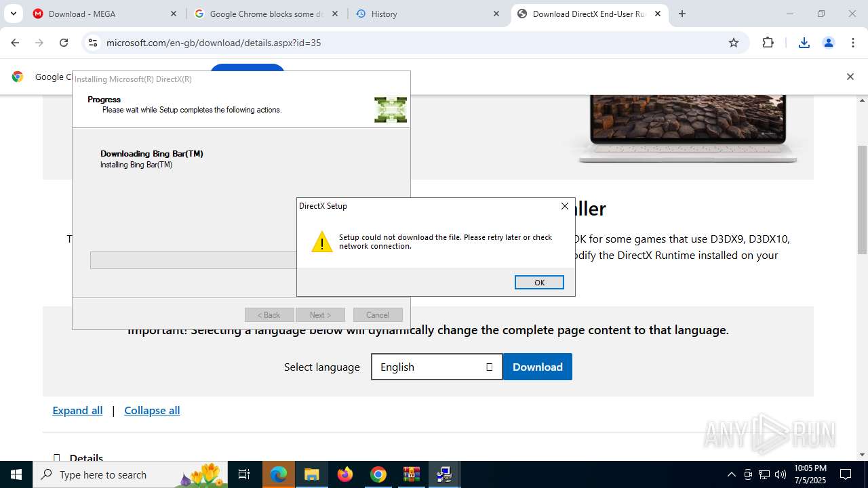Image resolution: width=868 pixels, height=488 pixels.
Task: Open WinRAR from the taskbar
Action: (x=412, y=474)
